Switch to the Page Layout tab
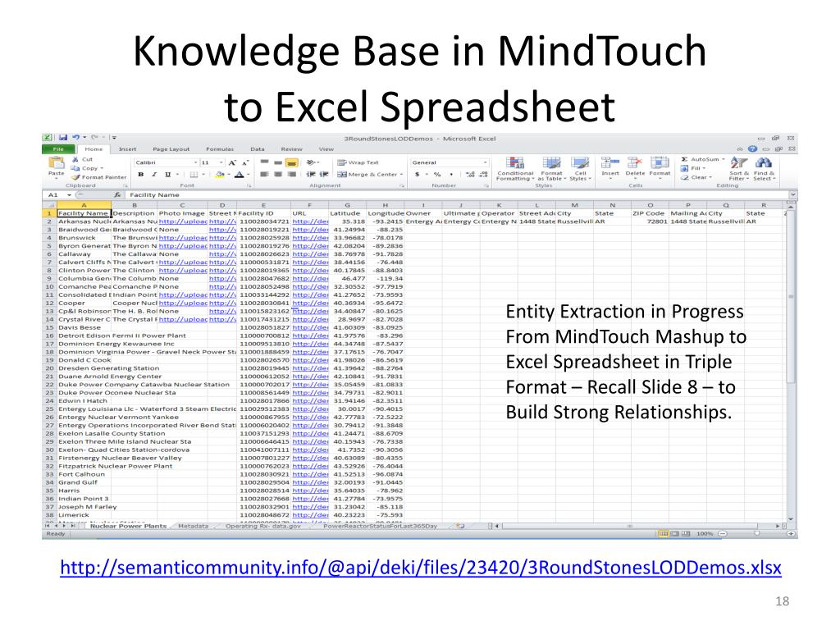Viewport: 840px width, 630px height. (171, 149)
